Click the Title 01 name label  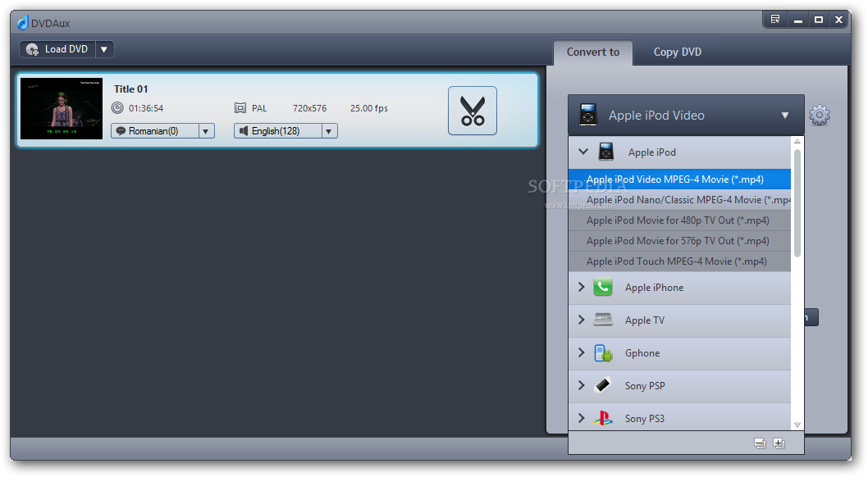click(130, 89)
